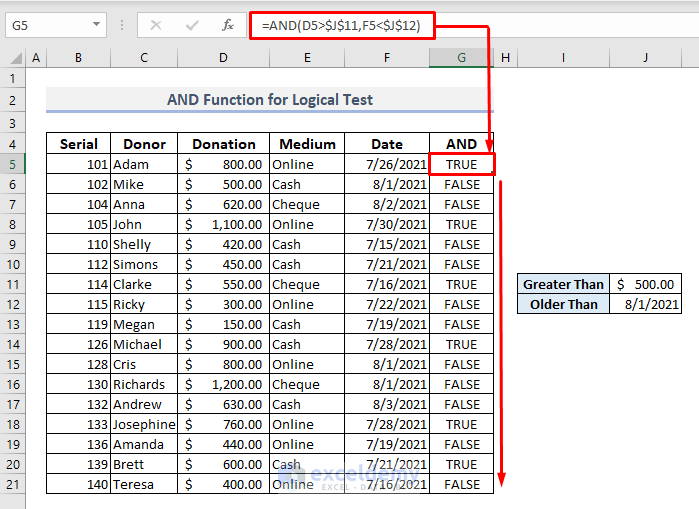Select Megan's medium cell 'Cash'
This screenshot has width=699, height=509.
[307, 324]
